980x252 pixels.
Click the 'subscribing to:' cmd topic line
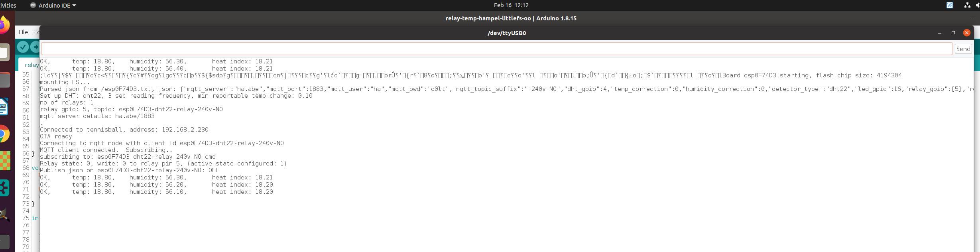(x=128, y=157)
